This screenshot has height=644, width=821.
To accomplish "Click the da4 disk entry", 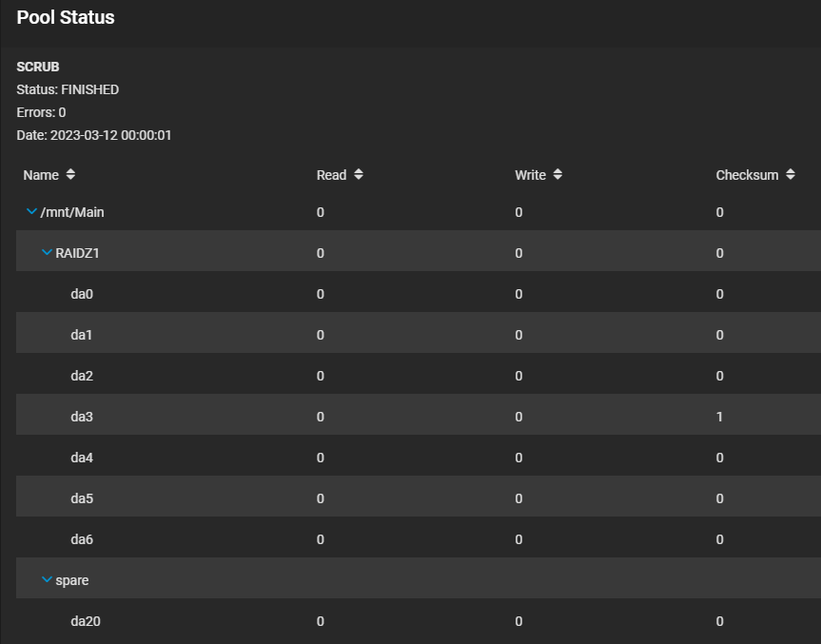I will (x=82, y=458).
